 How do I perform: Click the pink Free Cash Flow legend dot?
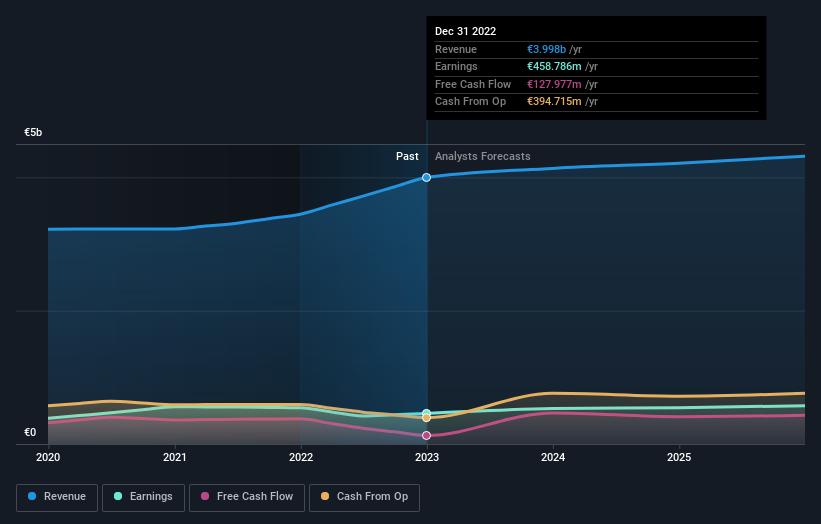pyautogui.click(x=205, y=496)
